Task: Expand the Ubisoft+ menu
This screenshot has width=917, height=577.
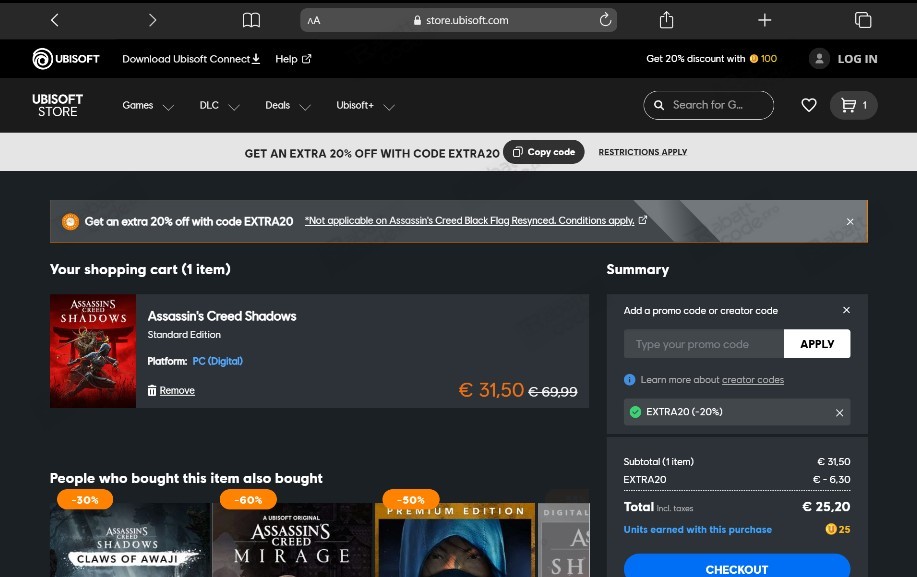Action: [365, 106]
